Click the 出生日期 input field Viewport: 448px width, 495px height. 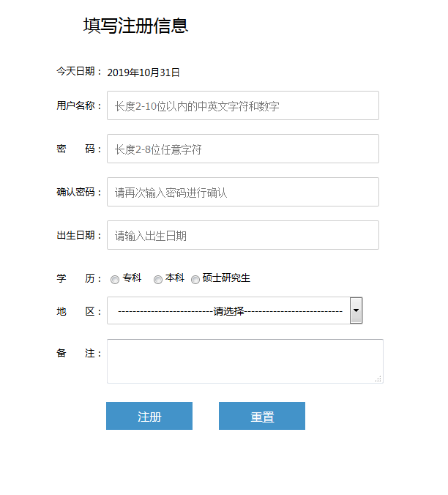coord(242,235)
